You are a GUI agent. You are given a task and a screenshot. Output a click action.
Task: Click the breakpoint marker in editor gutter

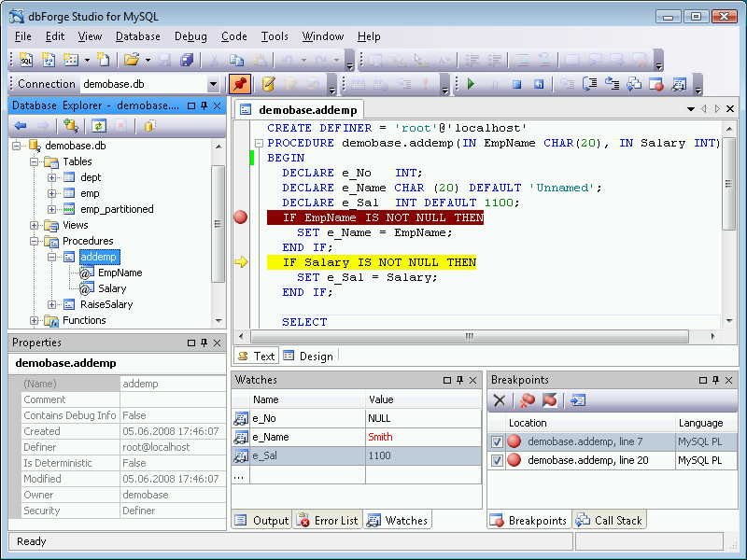coord(240,217)
